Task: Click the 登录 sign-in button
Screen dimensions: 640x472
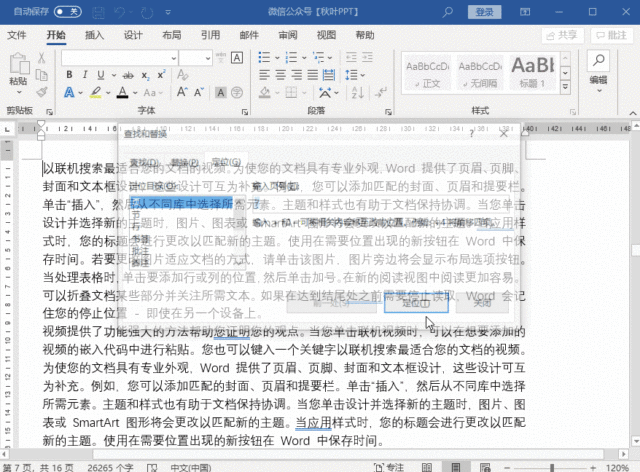Action: tap(484, 11)
